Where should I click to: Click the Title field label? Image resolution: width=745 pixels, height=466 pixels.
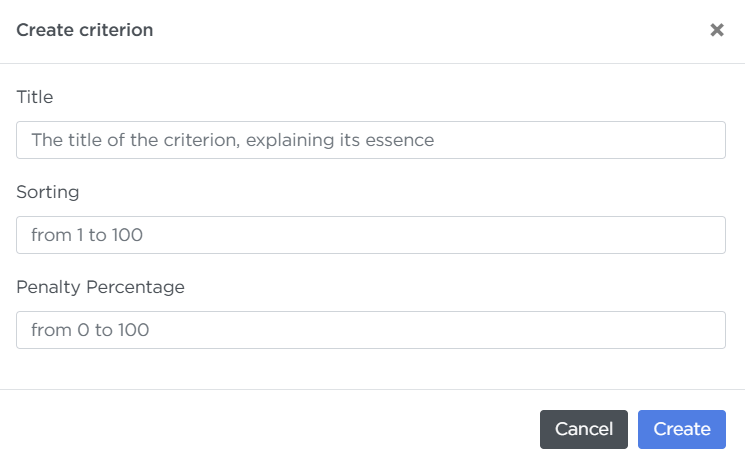point(35,97)
